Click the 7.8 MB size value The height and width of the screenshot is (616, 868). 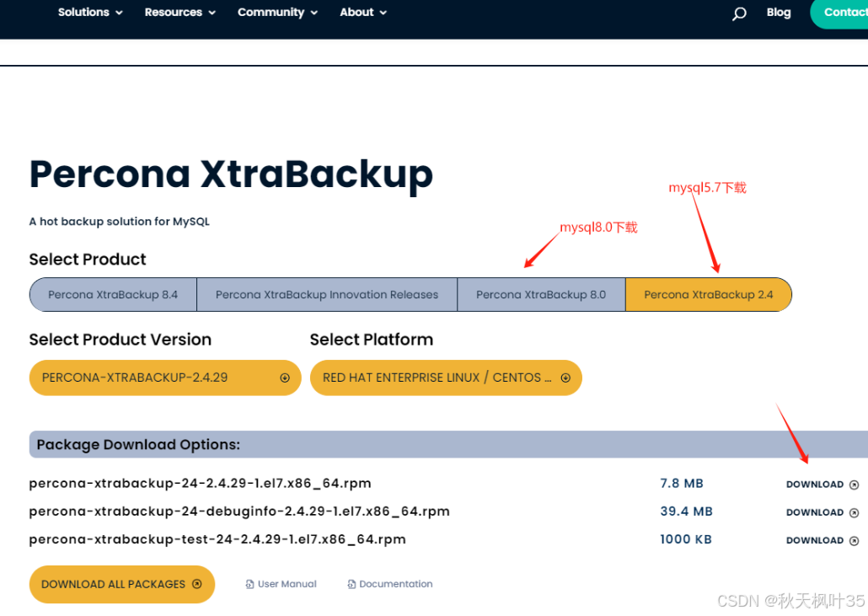(682, 484)
